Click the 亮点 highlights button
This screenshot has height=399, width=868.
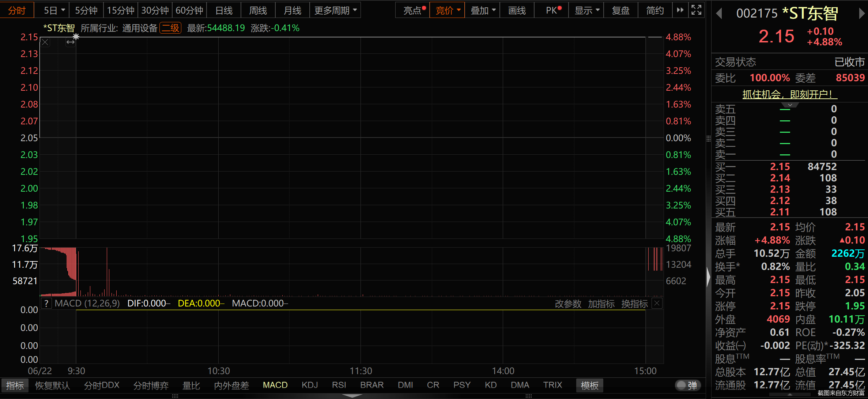coord(413,10)
